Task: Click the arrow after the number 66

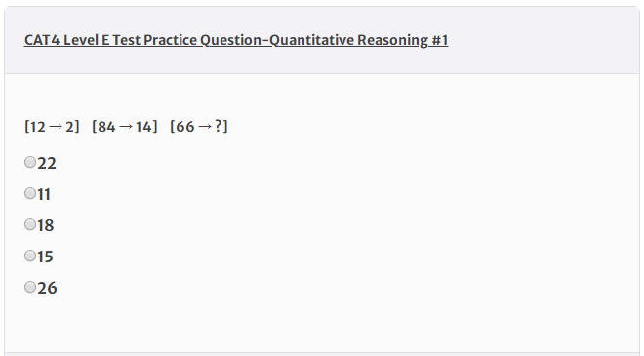Action: 205,127
